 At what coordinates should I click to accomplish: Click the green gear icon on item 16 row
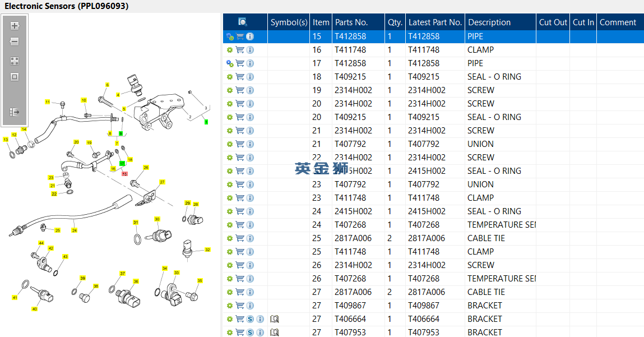230,50
